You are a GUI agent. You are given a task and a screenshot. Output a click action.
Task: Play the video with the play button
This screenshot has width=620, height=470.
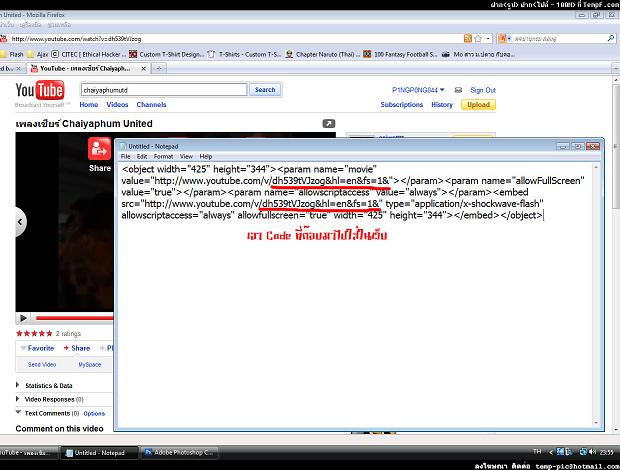pyautogui.click(x=23, y=318)
